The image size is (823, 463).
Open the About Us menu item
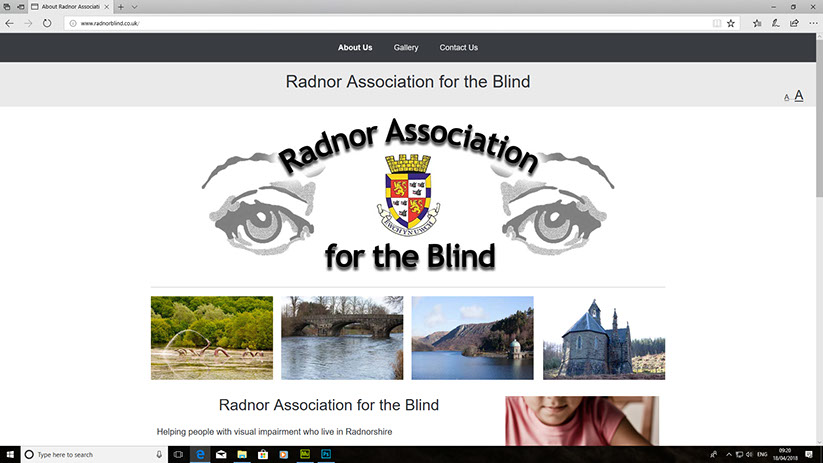pyautogui.click(x=355, y=47)
